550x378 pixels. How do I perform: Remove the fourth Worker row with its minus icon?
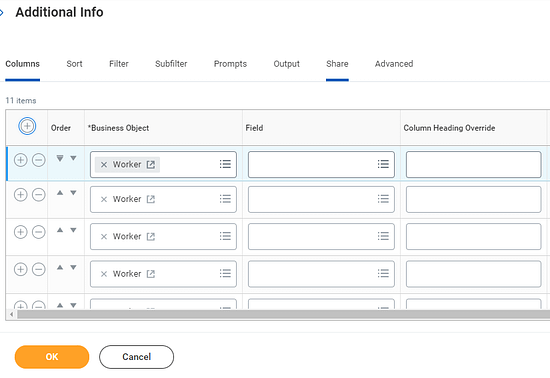pos(39,269)
